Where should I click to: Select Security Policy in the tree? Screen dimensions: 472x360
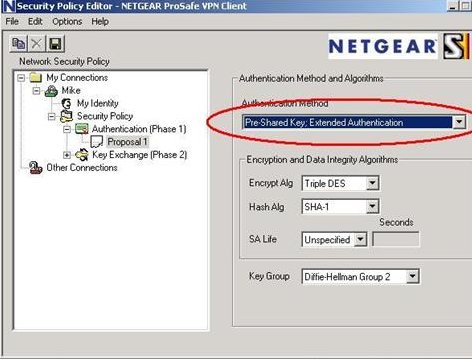tap(105, 116)
